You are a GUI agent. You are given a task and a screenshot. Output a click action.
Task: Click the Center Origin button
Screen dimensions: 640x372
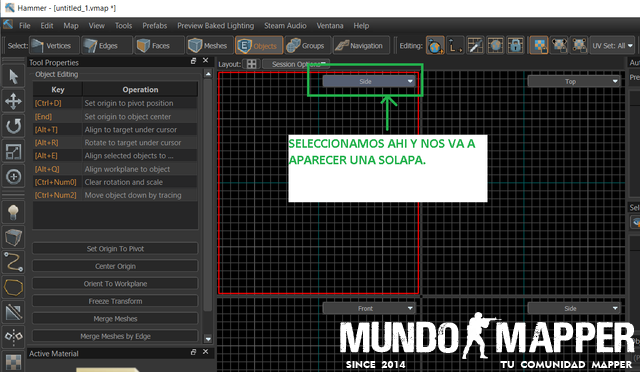115,266
